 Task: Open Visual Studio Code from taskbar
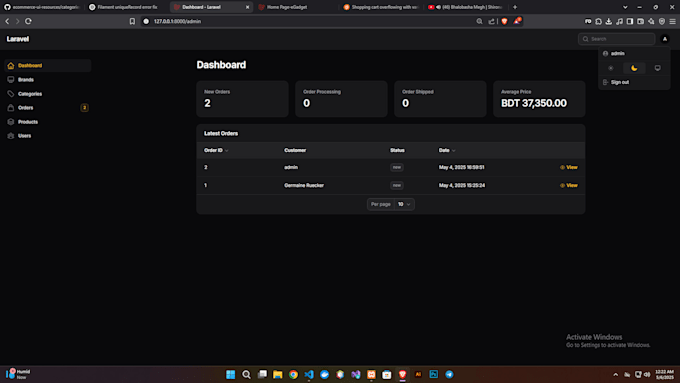pos(309,374)
